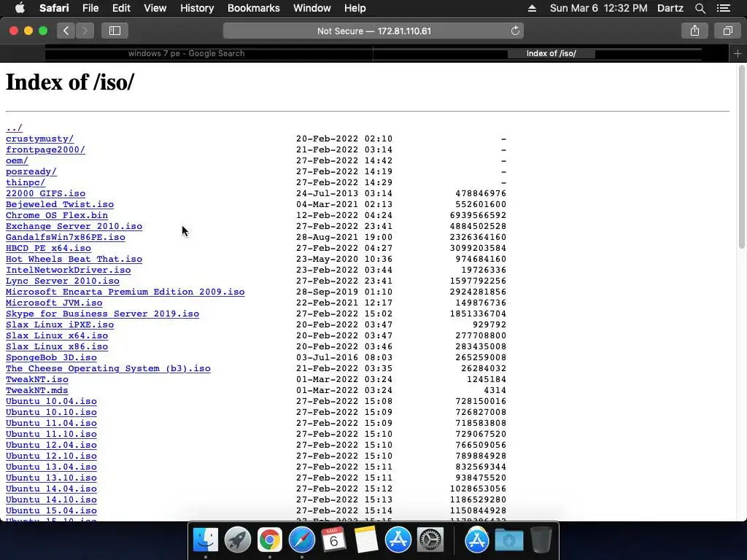Show tab overview in Safari toolbar
This screenshot has height=560, width=747.
point(727,31)
